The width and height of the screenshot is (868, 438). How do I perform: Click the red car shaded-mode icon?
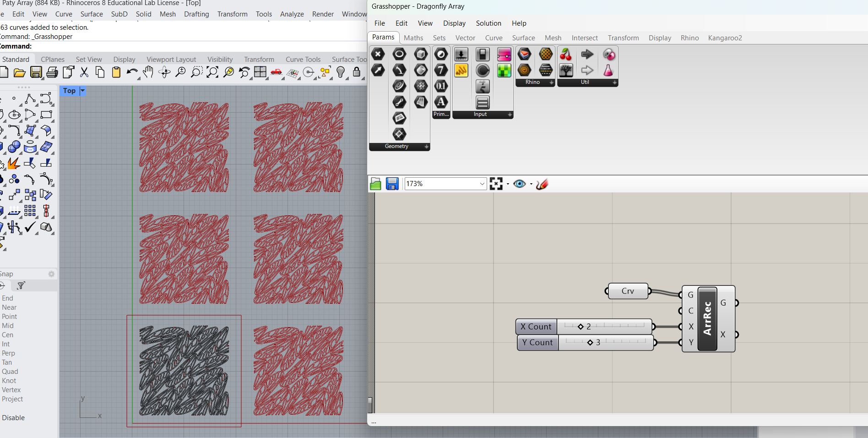coord(277,72)
